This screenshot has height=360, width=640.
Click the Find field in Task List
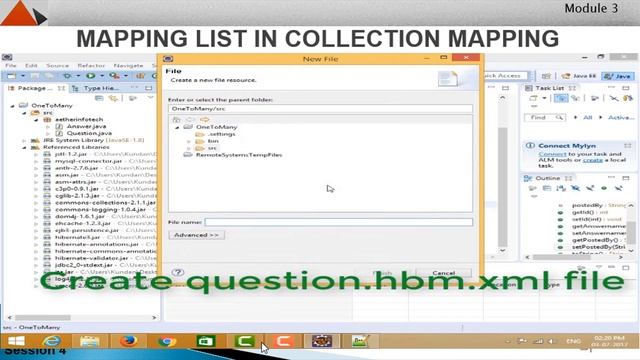click(544, 118)
